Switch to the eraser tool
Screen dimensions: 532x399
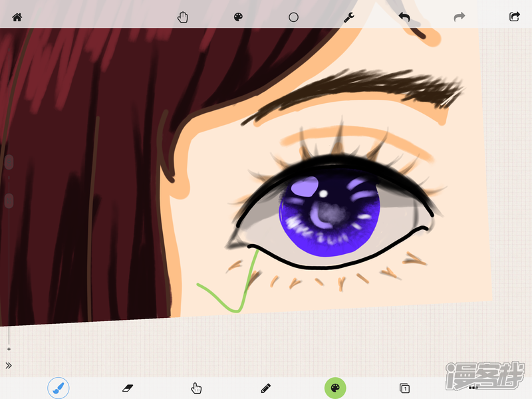128,388
